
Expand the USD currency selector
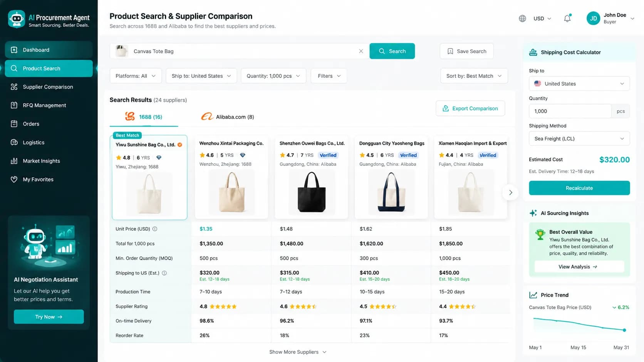coord(542,18)
